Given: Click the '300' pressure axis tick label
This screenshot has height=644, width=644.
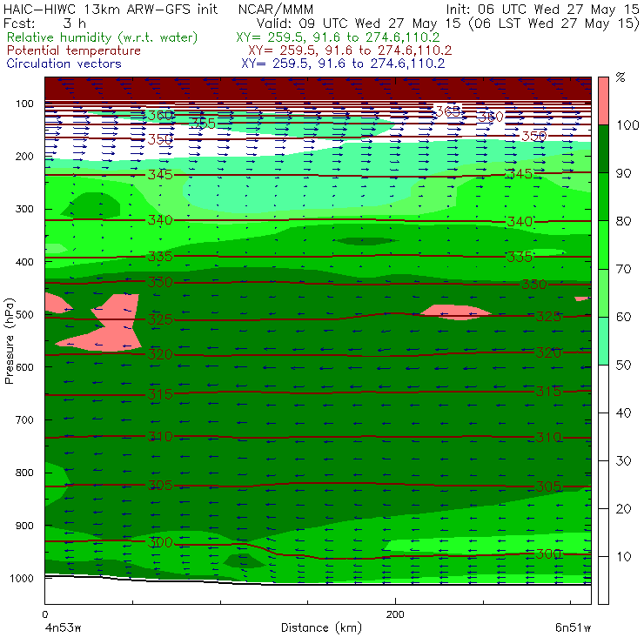Looking at the screenshot, I should pos(24,209).
